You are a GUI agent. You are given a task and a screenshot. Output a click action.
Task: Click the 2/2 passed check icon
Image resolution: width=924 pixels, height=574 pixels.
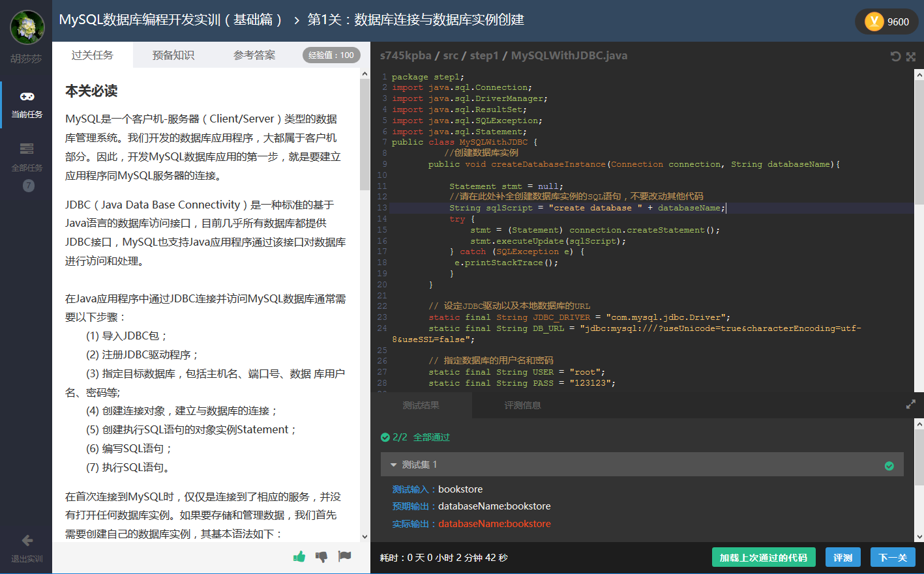click(385, 437)
